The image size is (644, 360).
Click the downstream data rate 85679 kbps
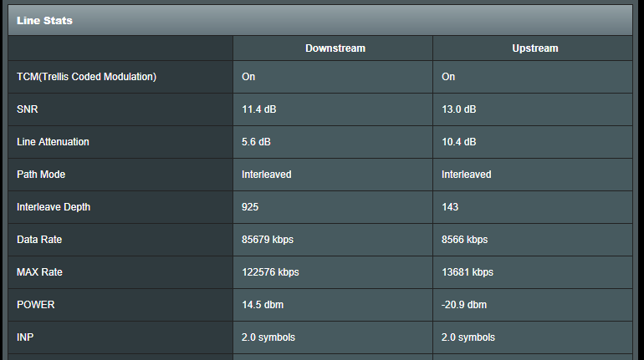(268, 240)
